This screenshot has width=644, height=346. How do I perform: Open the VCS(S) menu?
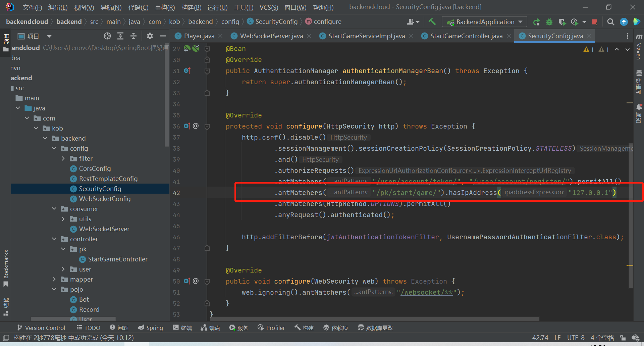coord(269,7)
